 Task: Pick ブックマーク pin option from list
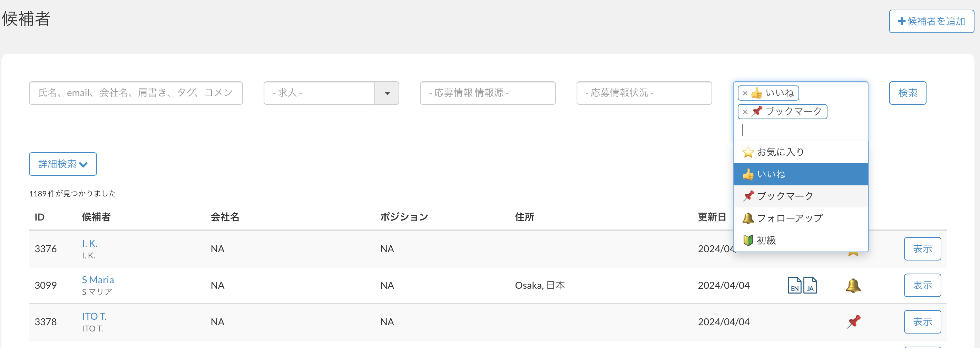click(784, 196)
